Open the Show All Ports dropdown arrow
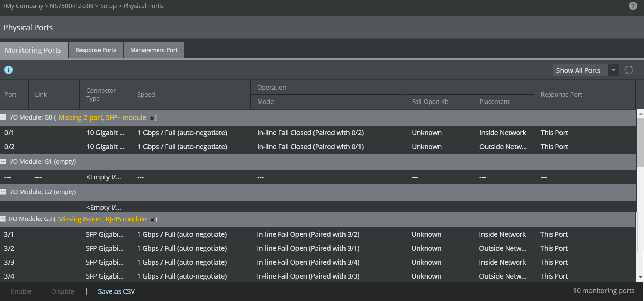This screenshot has height=301, width=644. point(613,70)
